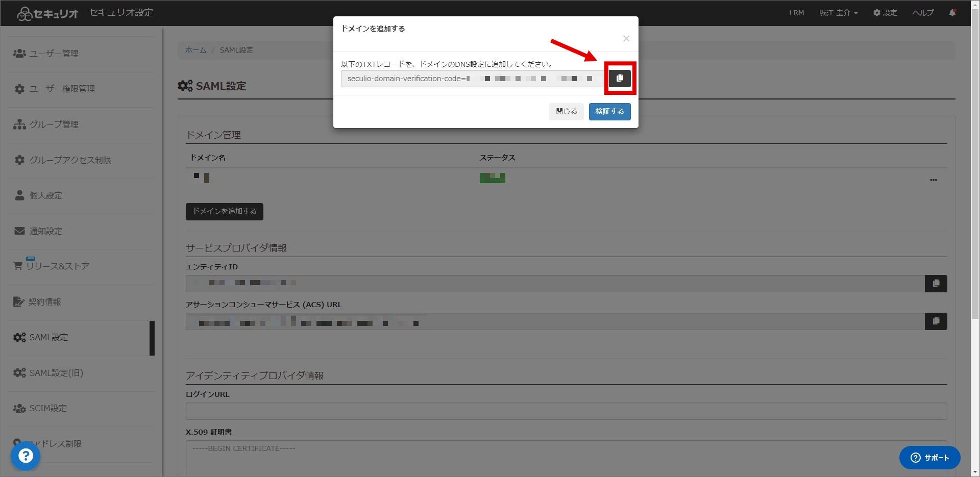Click the ユーザー管理 users icon

(x=19, y=53)
